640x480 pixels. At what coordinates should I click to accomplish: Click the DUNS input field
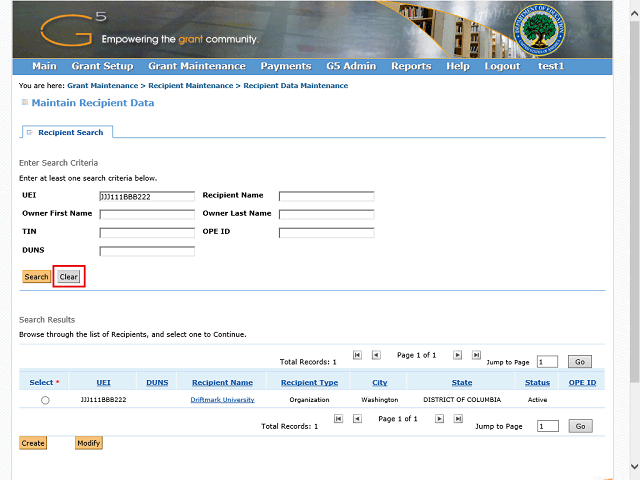(147, 251)
